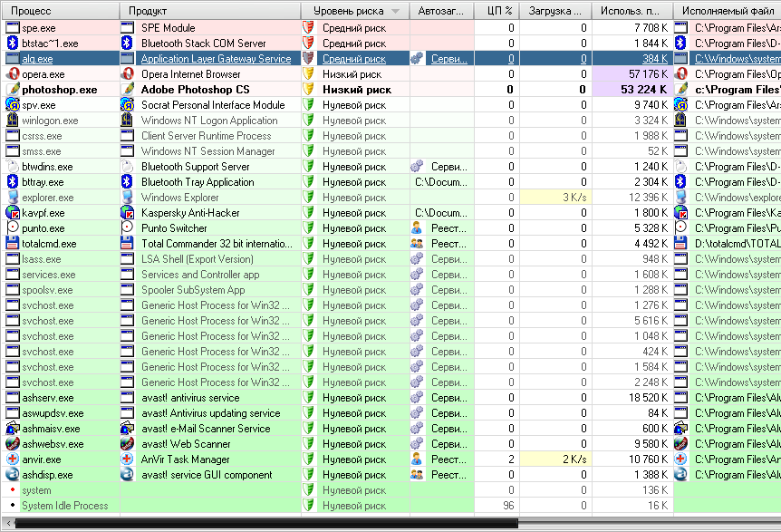Click the gears icon in ashserv.exe row
781x532 pixels.
coord(417,398)
